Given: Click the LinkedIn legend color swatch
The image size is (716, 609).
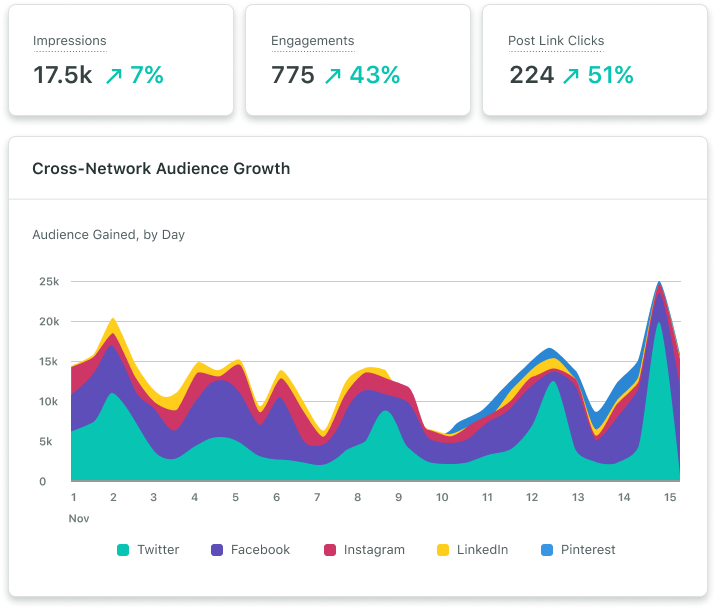Looking at the screenshot, I should click(444, 550).
